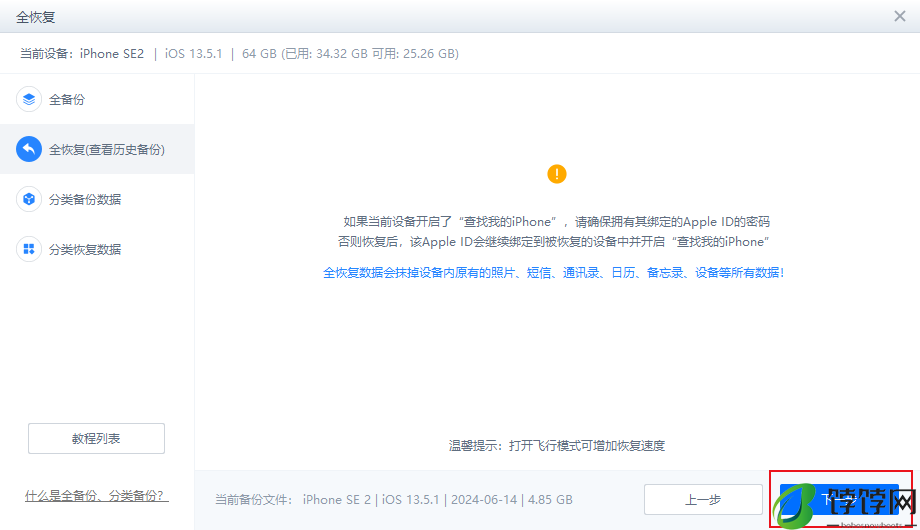Image resolution: width=920 pixels, height=530 pixels.
Task: Open the 全备份 menu item
Action: click(x=97, y=99)
